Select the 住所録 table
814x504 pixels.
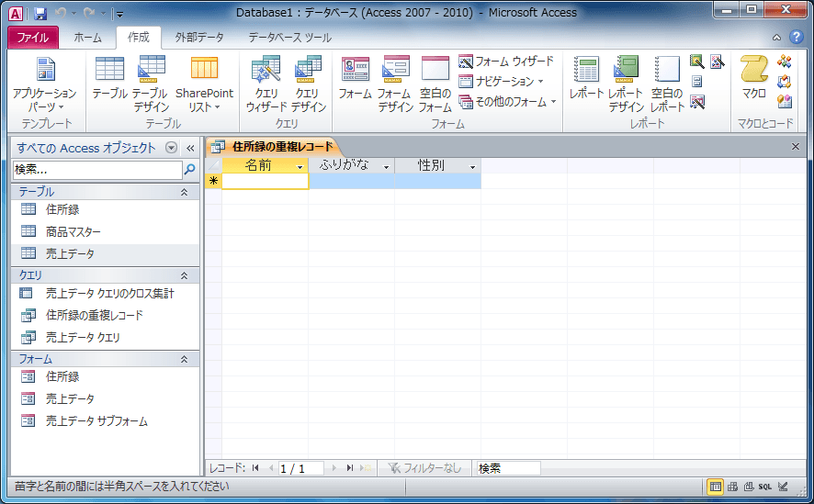click(x=106, y=209)
